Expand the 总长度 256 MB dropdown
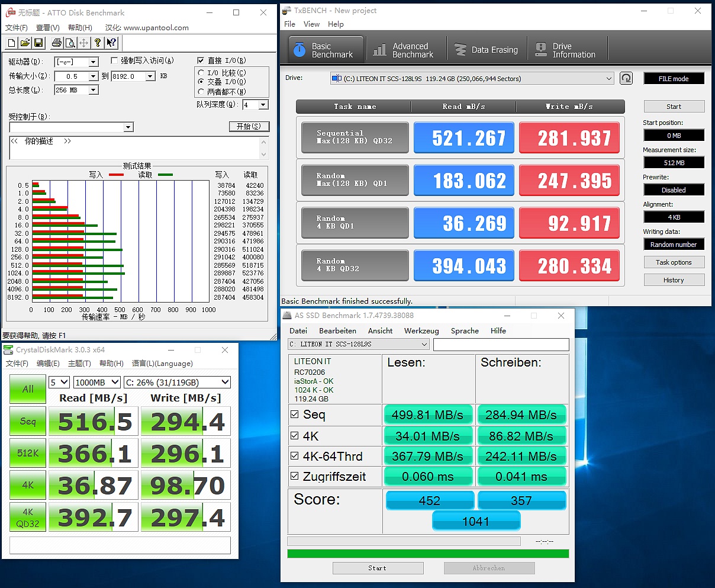Screen dimensions: 715x588 click(x=93, y=90)
